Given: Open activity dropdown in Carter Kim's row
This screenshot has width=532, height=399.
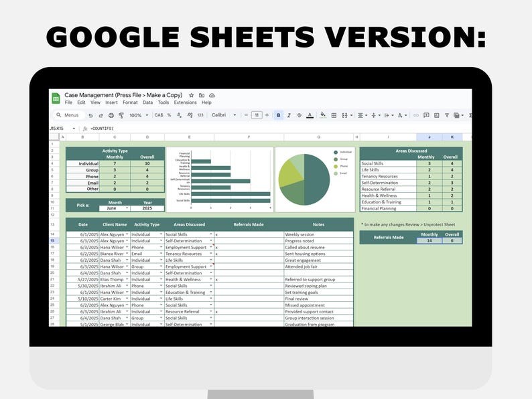Looking at the screenshot, I should [x=161, y=299].
